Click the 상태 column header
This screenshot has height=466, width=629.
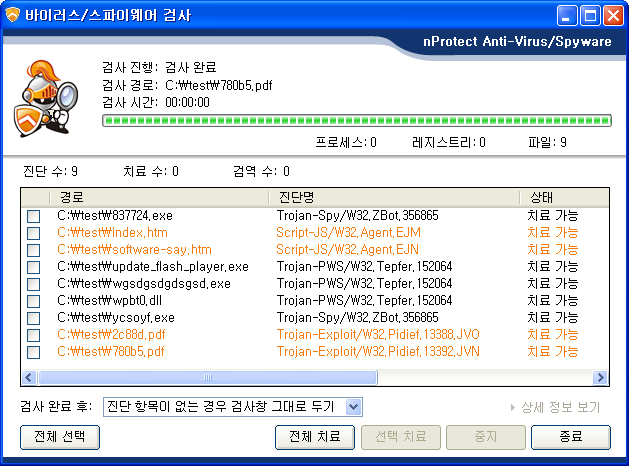coord(564,197)
